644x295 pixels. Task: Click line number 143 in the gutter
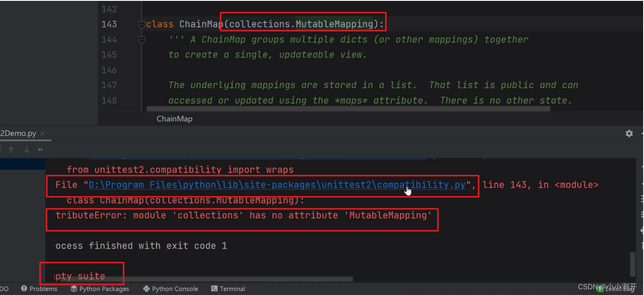109,24
